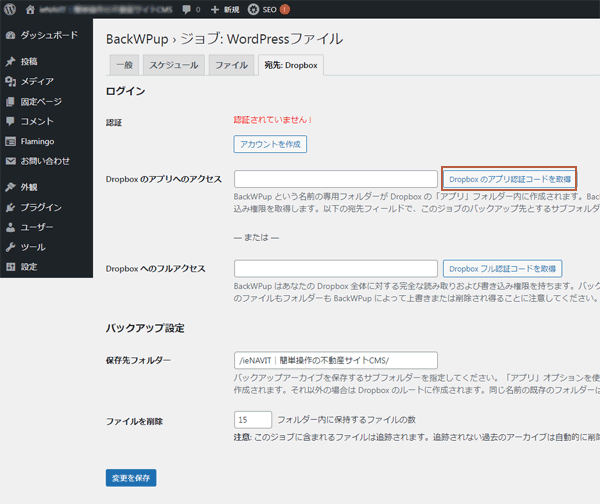Click the 設定 settings icon
The width and height of the screenshot is (600, 504).
pyautogui.click(x=11, y=267)
